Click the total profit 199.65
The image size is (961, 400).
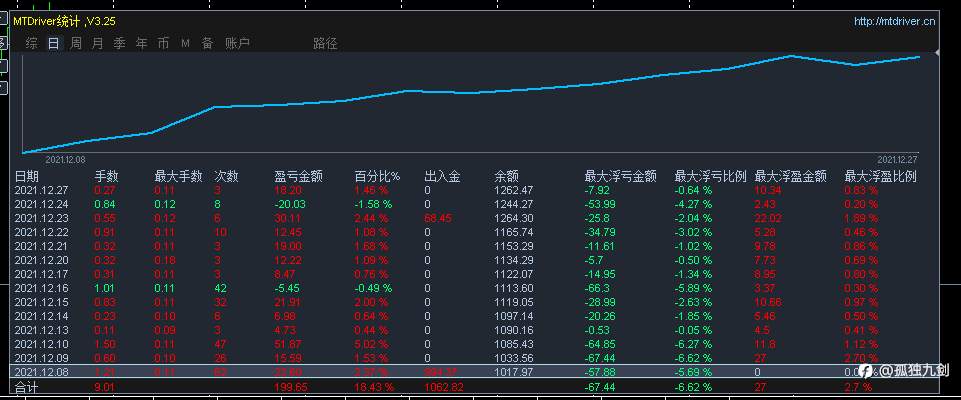tap(291, 387)
